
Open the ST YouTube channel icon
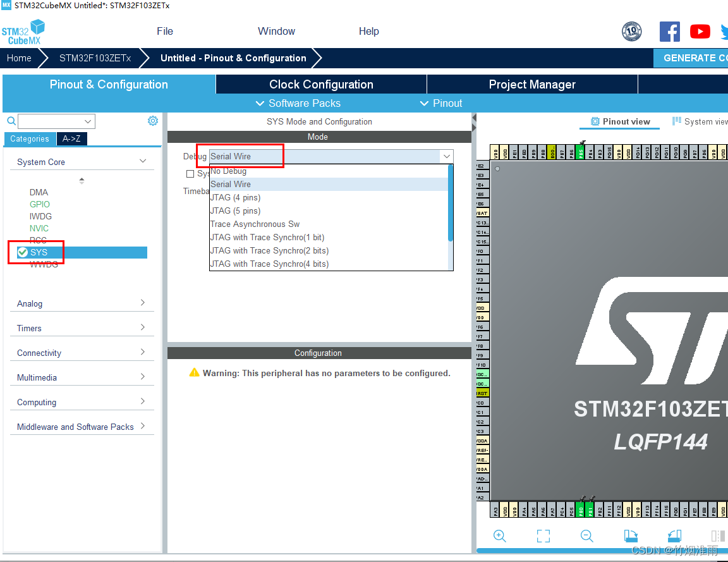[700, 32]
